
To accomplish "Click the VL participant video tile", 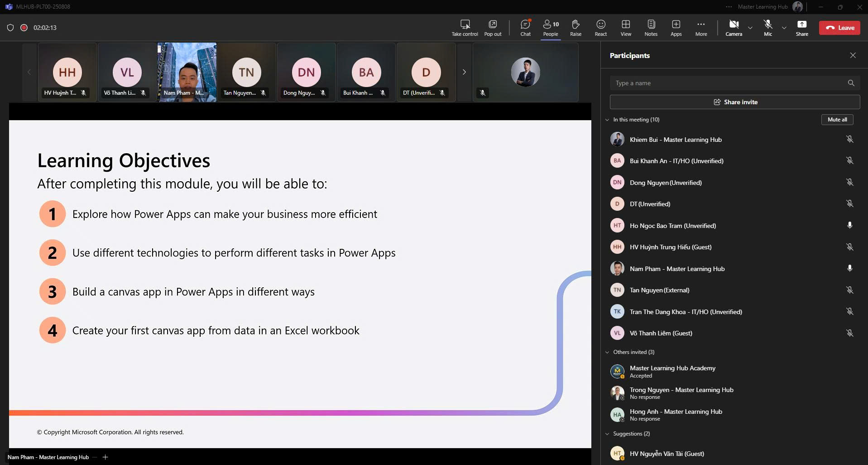I will coord(127,72).
